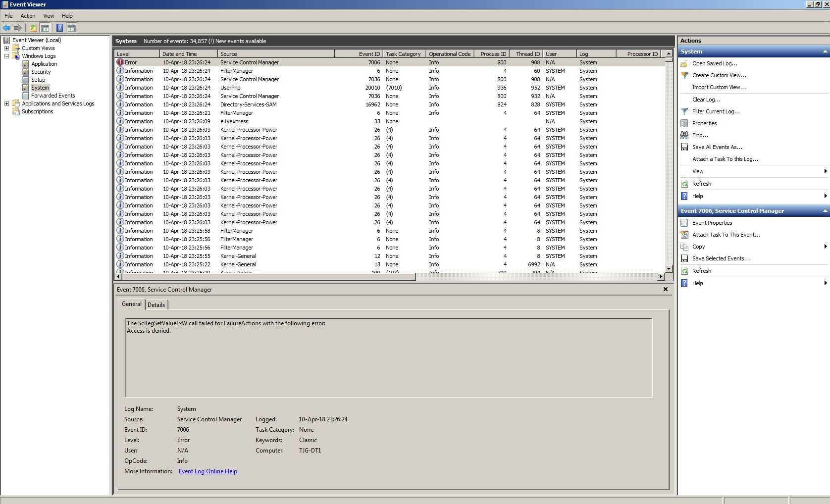Click Attach a Task To this Log...
The height and width of the screenshot is (504, 830).
point(725,159)
